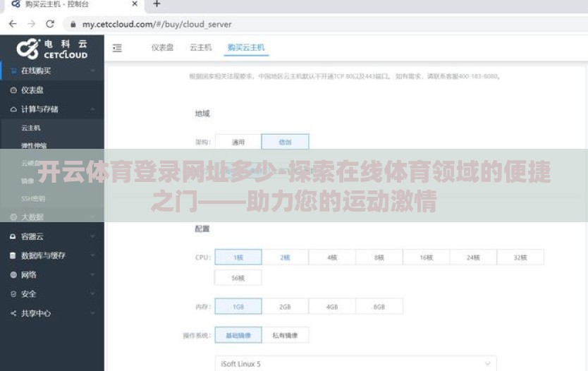Viewport: 588px width, 371px height.
Task: Click the browser back arrow
Action: coord(13,24)
